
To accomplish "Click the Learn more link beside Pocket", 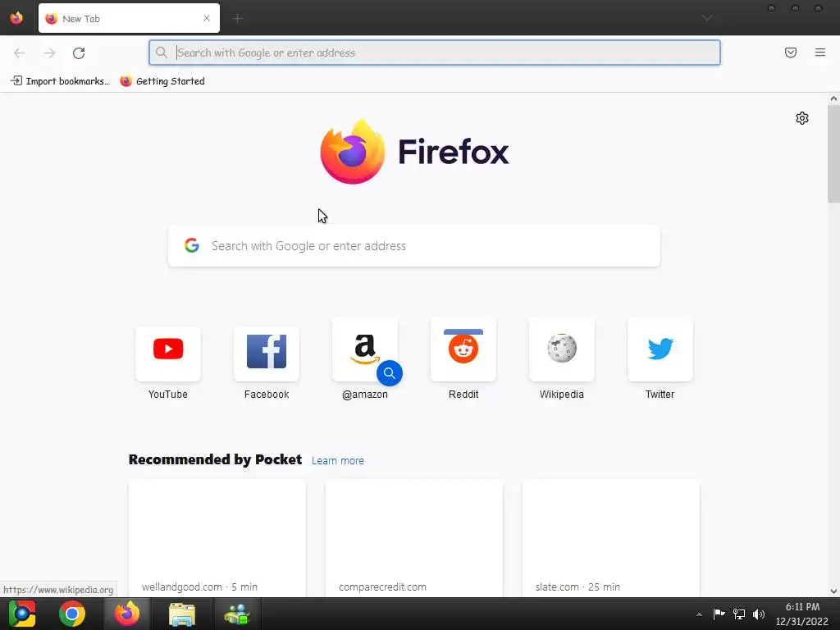I will point(337,461).
